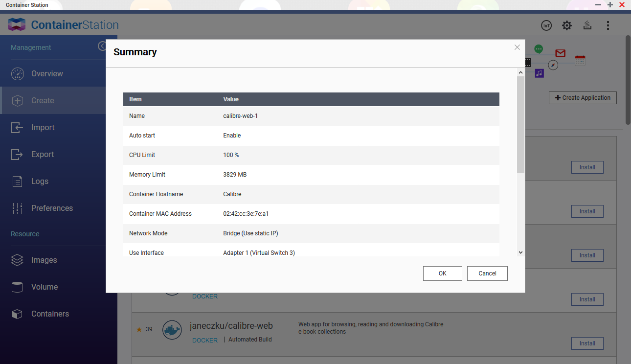Click the Volume cylinder icon
The image size is (631, 364).
(17, 287)
